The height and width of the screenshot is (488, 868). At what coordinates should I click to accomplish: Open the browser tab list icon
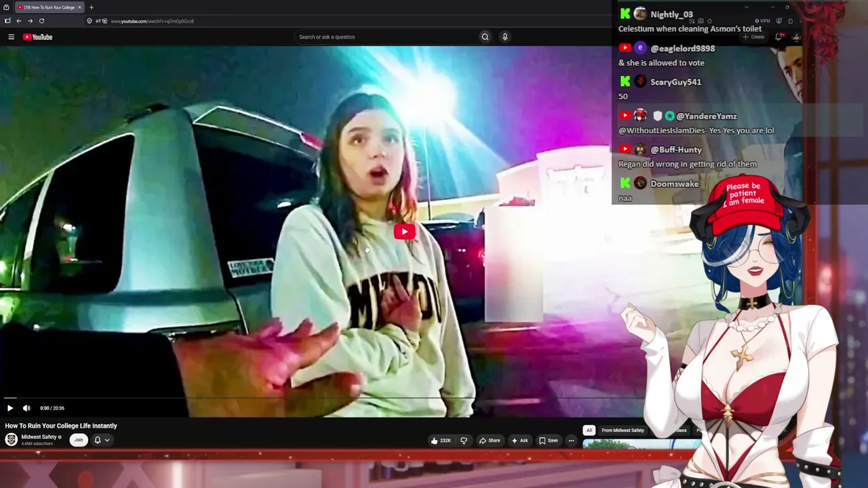[6, 7]
